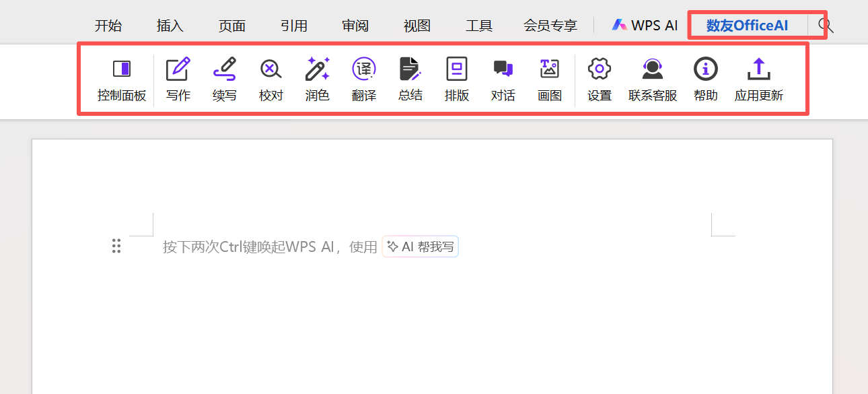Viewport: 868px width, 394px height.
Task: Open the 页面 tab
Action: click(x=232, y=26)
